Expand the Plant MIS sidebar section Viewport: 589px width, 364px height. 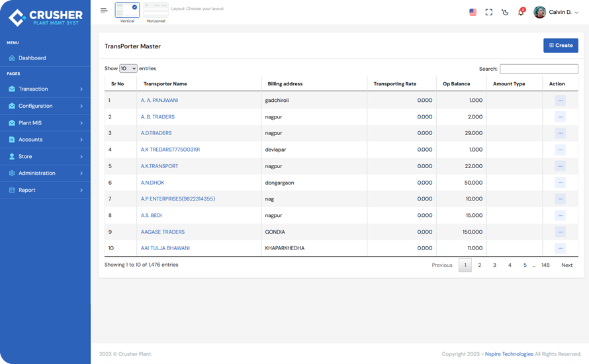(45, 123)
